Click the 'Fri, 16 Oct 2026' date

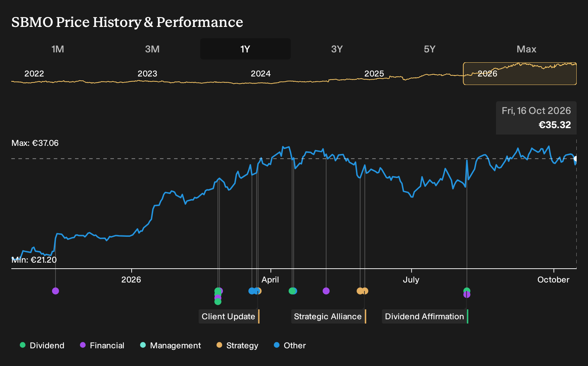click(x=536, y=111)
